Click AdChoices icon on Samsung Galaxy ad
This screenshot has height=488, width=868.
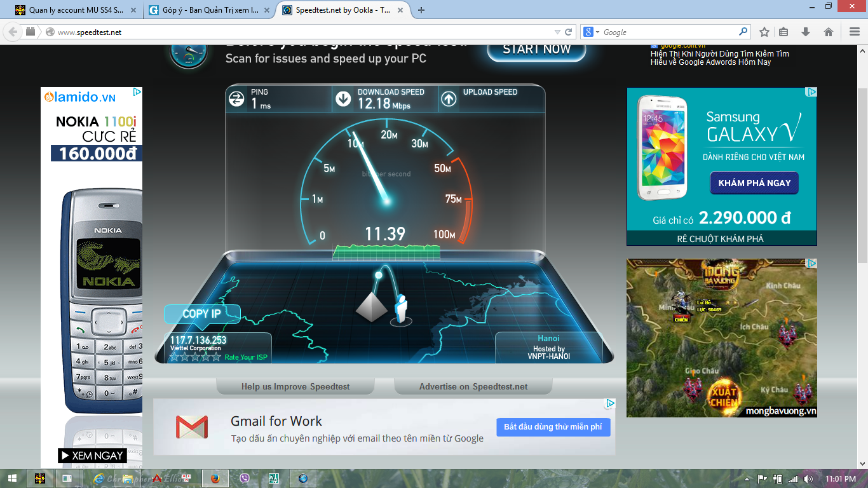(811, 92)
